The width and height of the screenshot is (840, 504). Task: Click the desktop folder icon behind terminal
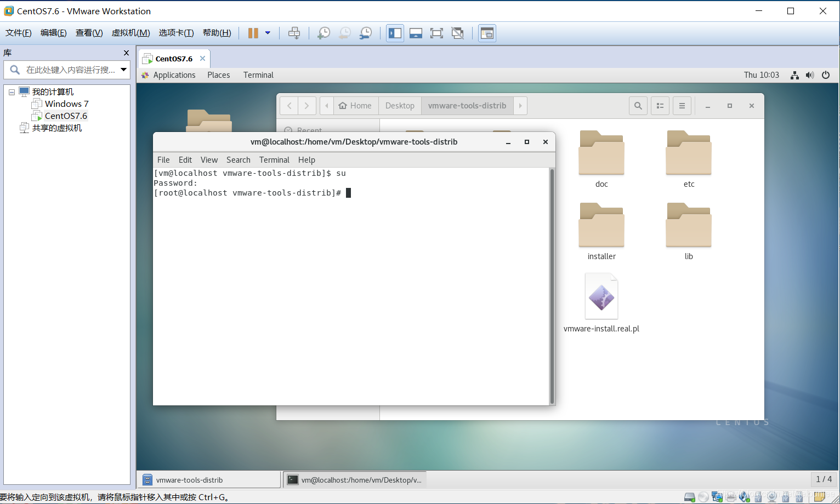(x=208, y=121)
